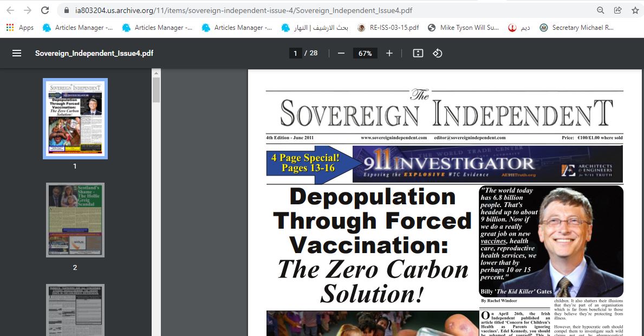The height and width of the screenshot is (336, 644).
Task: Click the zoom out minus icon
Action: [x=341, y=53]
